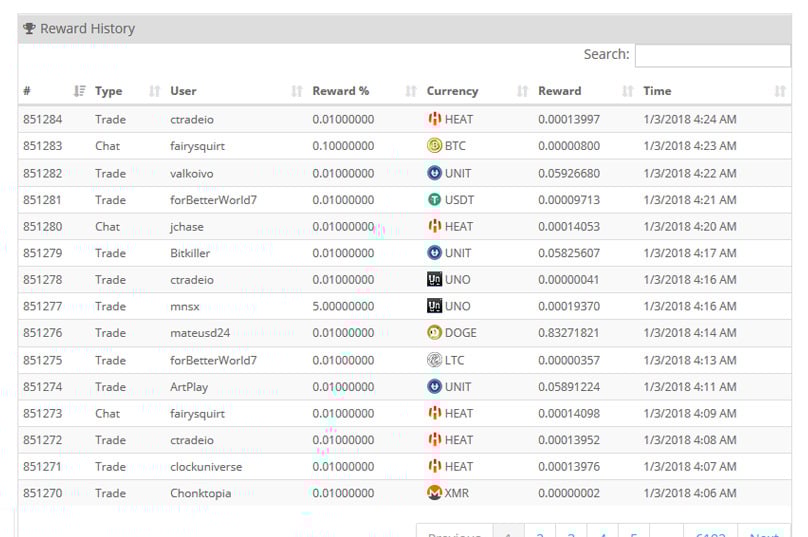The image size is (808, 537).
Task: Click reward ID 851270
Action: tap(42, 493)
